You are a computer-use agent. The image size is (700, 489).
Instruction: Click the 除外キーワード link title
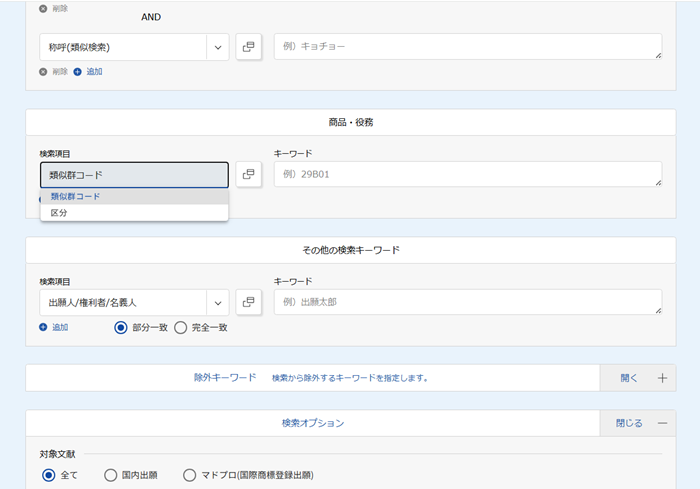225,378
